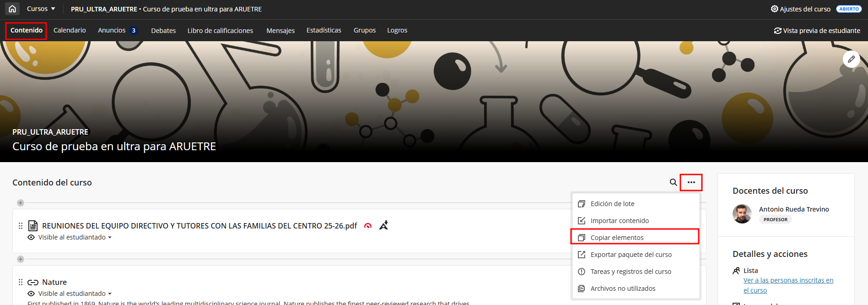Open the REUNIONES DEL EQUIPO DIRECTIVO PDF
Screen dimensions: 868x305
click(199, 226)
